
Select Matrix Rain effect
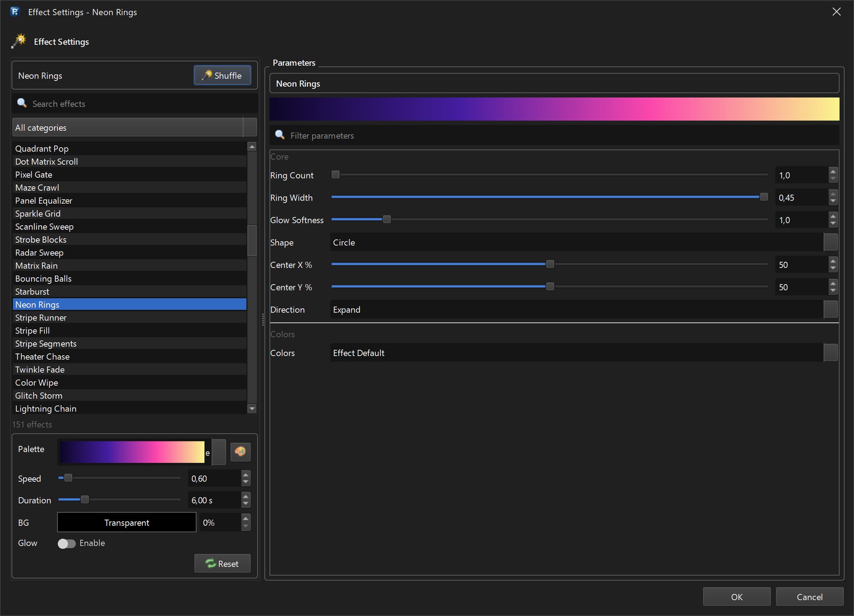pos(129,266)
